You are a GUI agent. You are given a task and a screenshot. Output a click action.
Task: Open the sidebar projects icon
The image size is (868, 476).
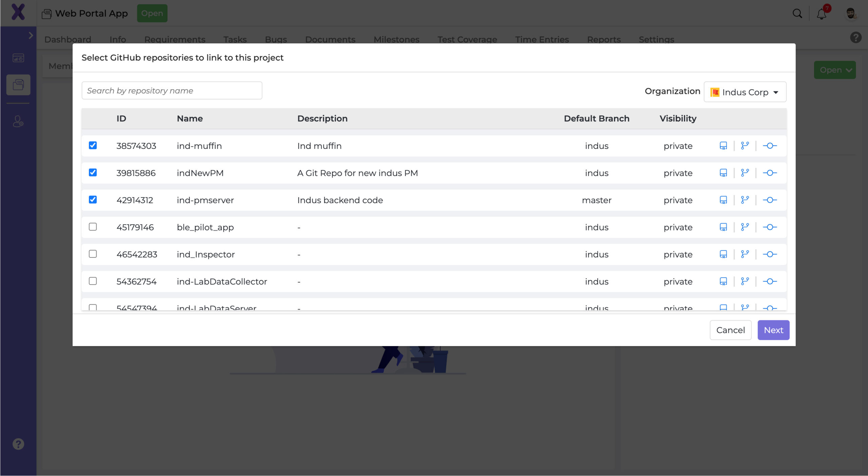pyautogui.click(x=18, y=84)
